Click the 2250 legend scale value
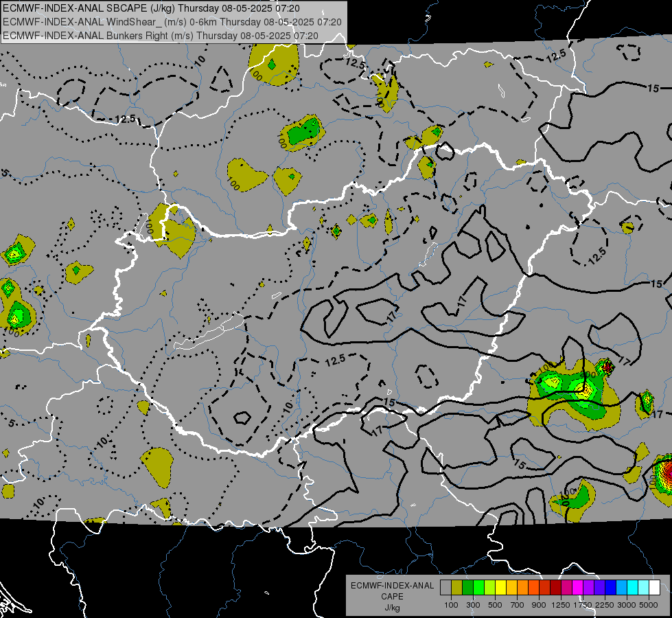 click(x=605, y=605)
